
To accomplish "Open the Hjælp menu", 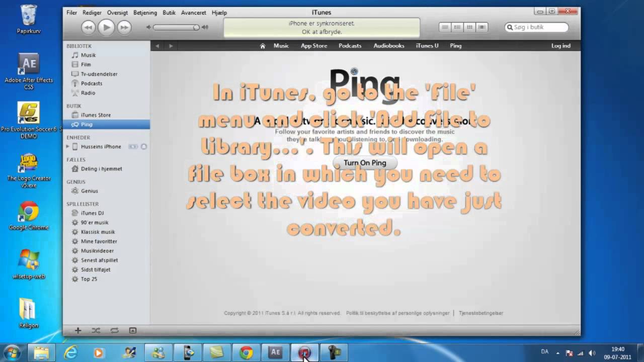I will click(x=219, y=13).
